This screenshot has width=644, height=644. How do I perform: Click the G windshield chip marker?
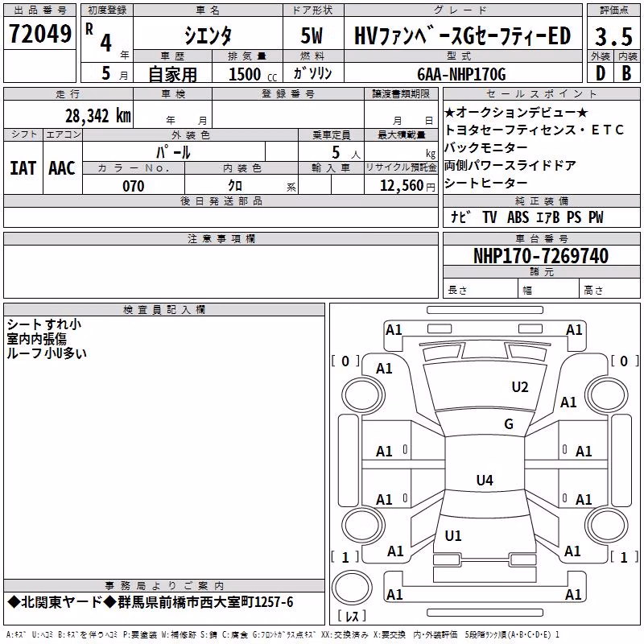pyautogui.click(x=509, y=423)
